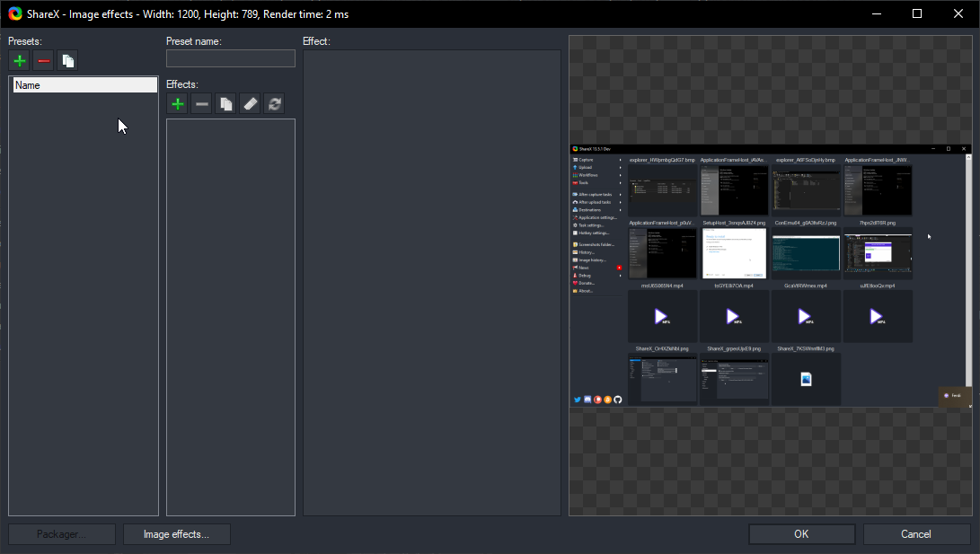980x554 pixels.
Task: Click inside the Effect properties panel
Action: [x=432, y=283]
